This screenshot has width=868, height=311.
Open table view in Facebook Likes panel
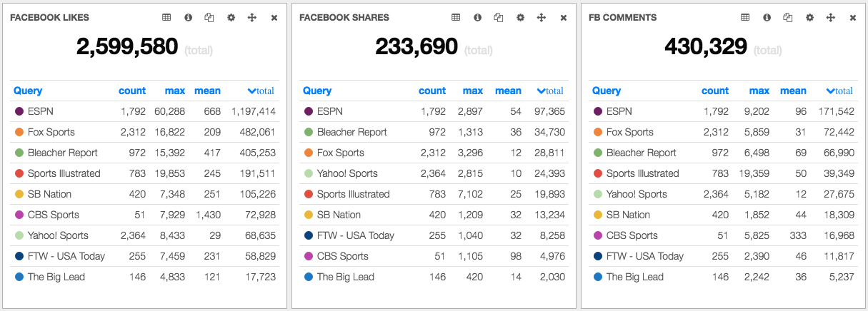166,18
